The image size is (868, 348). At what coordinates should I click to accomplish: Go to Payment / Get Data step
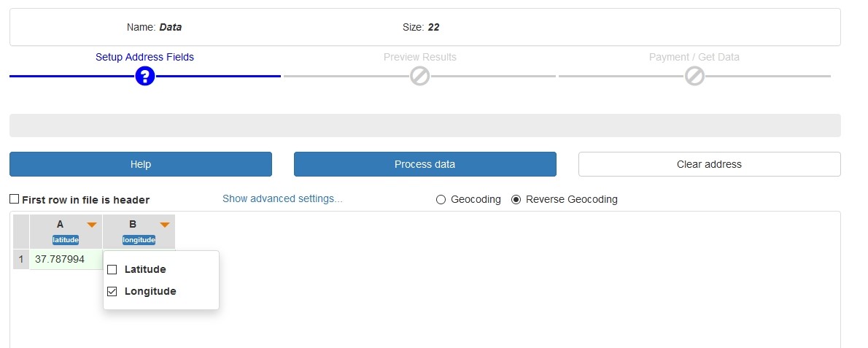point(694,57)
